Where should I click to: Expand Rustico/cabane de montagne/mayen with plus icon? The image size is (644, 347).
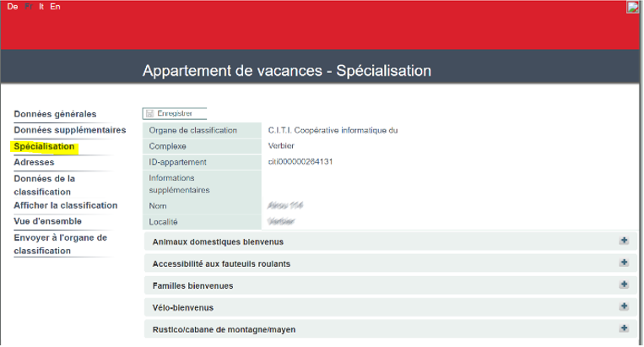tap(624, 328)
